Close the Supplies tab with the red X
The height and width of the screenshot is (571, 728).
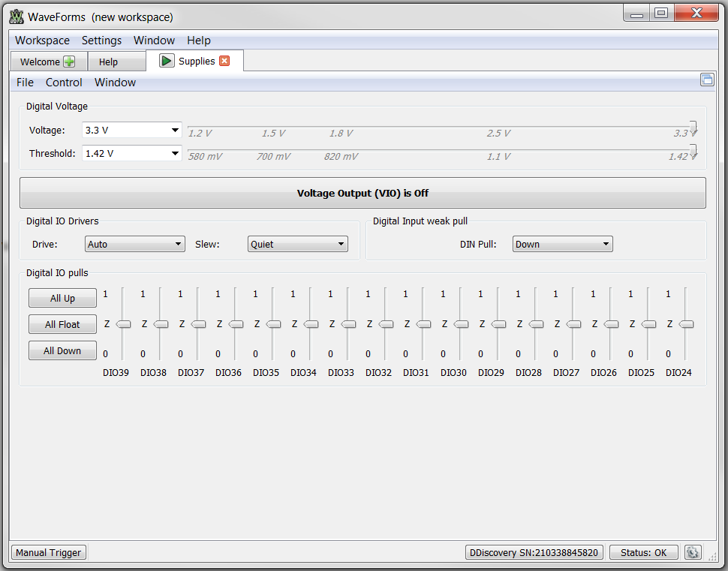pos(224,61)
